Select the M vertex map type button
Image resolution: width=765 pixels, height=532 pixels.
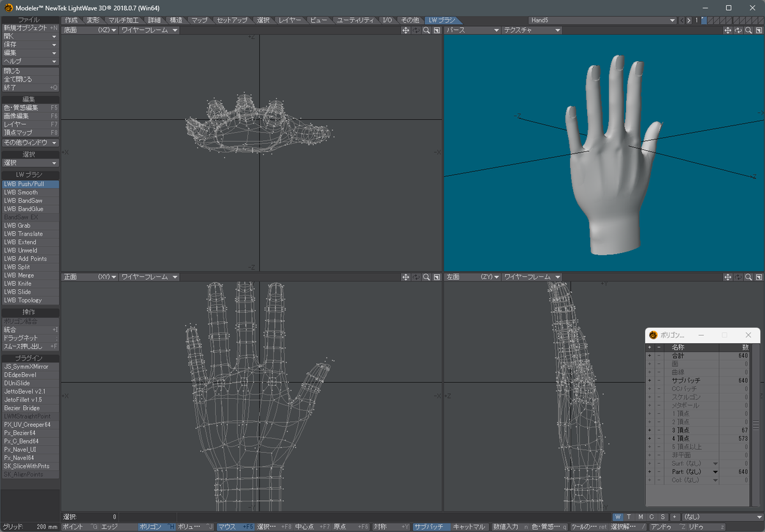pyautogui.click(x=641, y=517)
